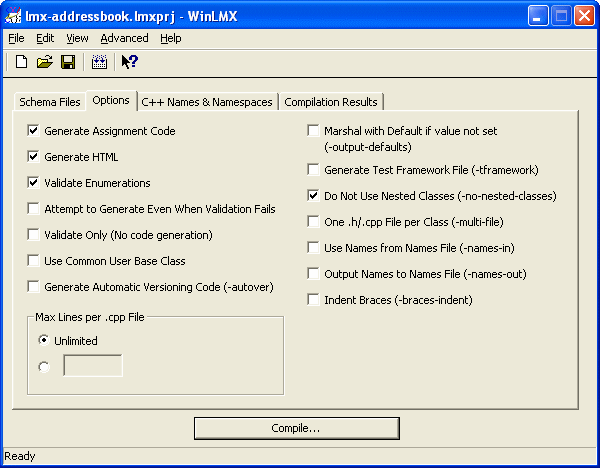Switch to C++ Names & Namespaces tab
The width and height of the screenshot is (600, 468).
coord(207,102)
